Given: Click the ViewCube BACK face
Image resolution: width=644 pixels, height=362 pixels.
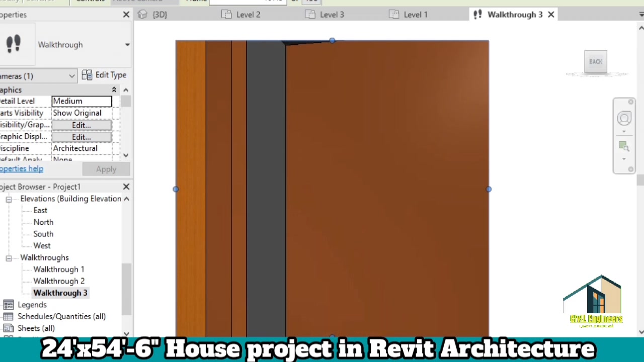Looking at the screenshot, I should coord(596,62).
